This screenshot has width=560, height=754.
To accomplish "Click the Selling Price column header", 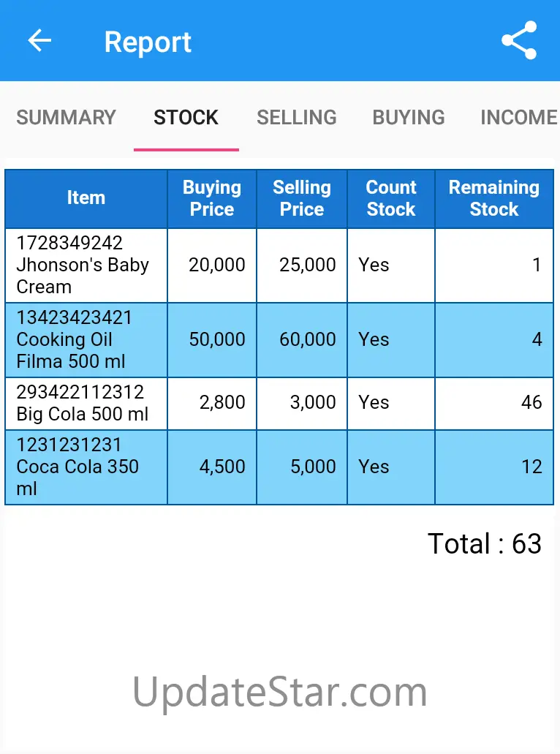I will pos(302,198).
